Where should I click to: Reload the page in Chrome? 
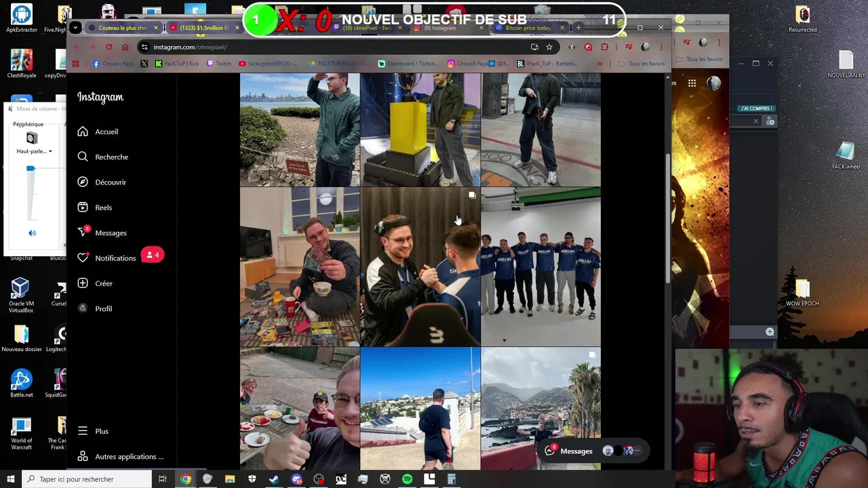coord(108,47)
